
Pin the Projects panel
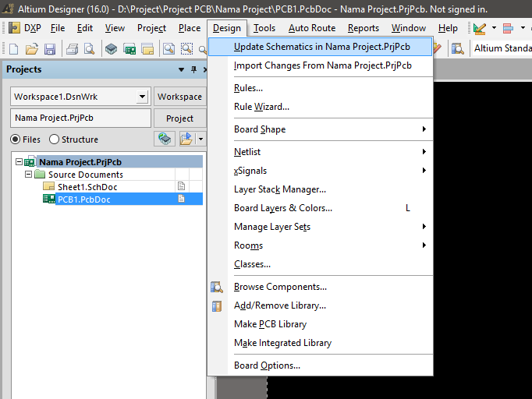193,69
